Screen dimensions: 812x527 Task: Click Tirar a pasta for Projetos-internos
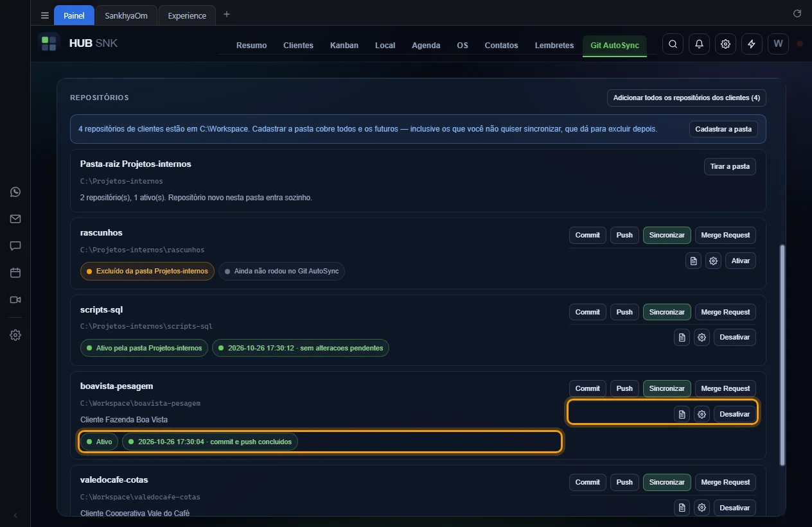pos(730,166)
